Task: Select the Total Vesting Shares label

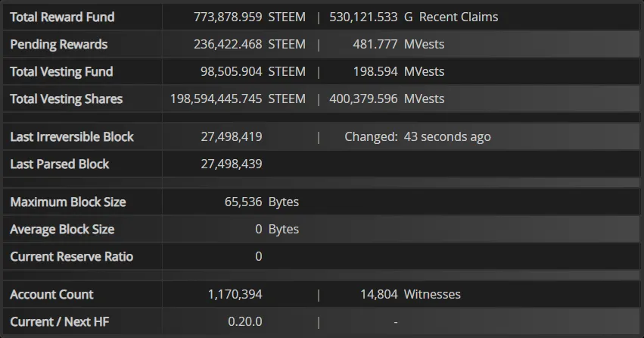Action: pos(66,99)
